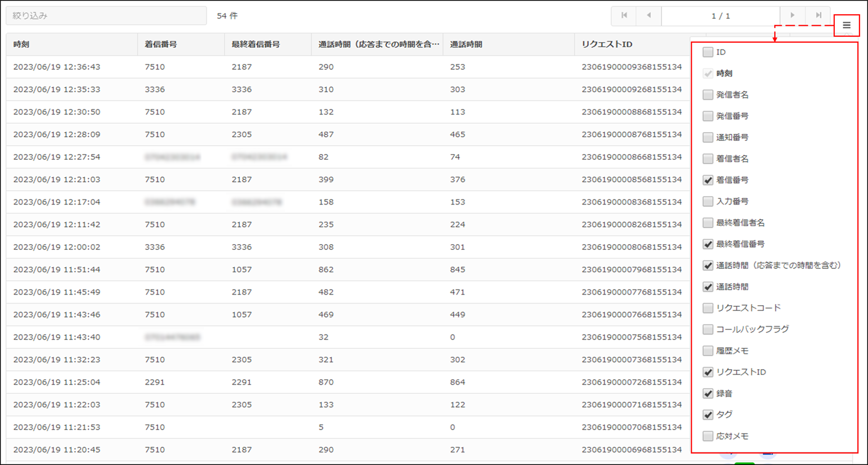The image size is (868, 465).
Task: Go to the first page
Action: [624, 16]
